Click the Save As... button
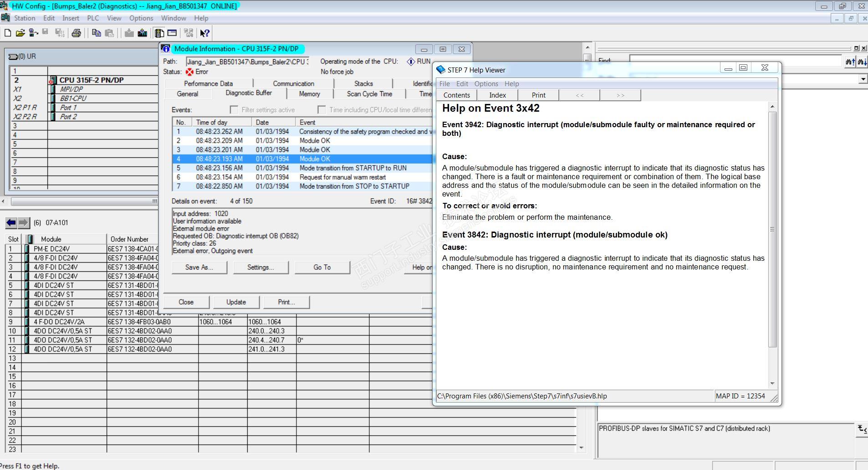This screenshot has height=470, width=868. point(199,267)
